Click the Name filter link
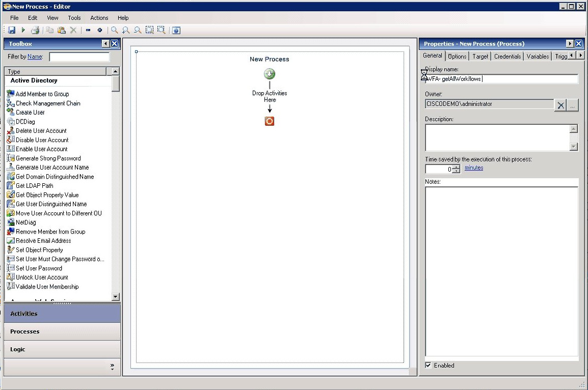The width and height of the screenshot is (588, 390). click(35, 57)
